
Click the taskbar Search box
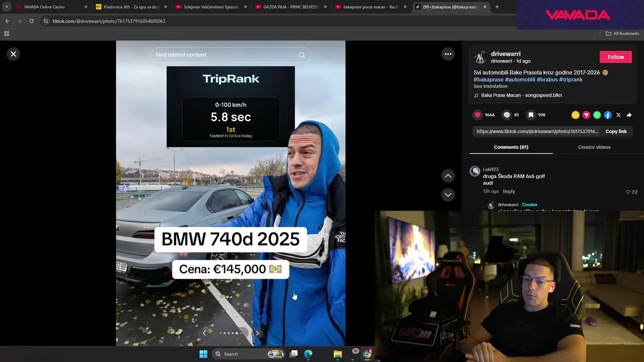pos(249,354)
